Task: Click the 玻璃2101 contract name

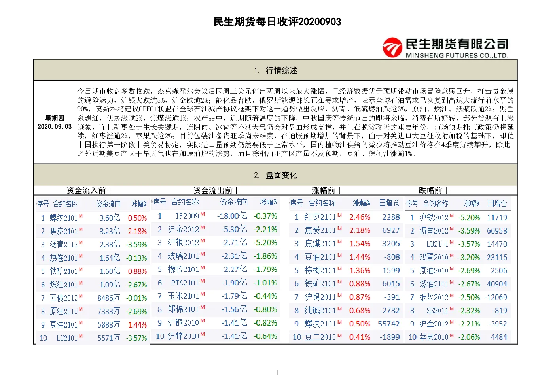Action: tap(183, 256)
